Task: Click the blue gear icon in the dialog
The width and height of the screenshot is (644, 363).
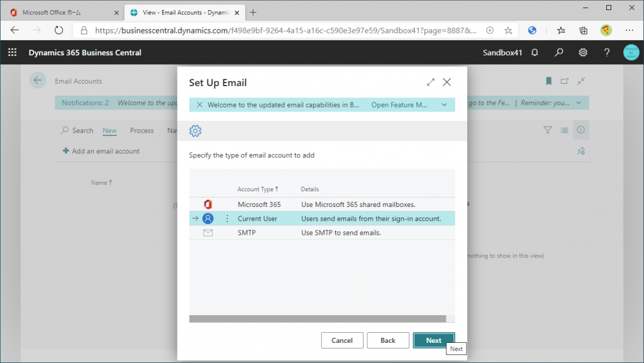Action: point(195,131)
